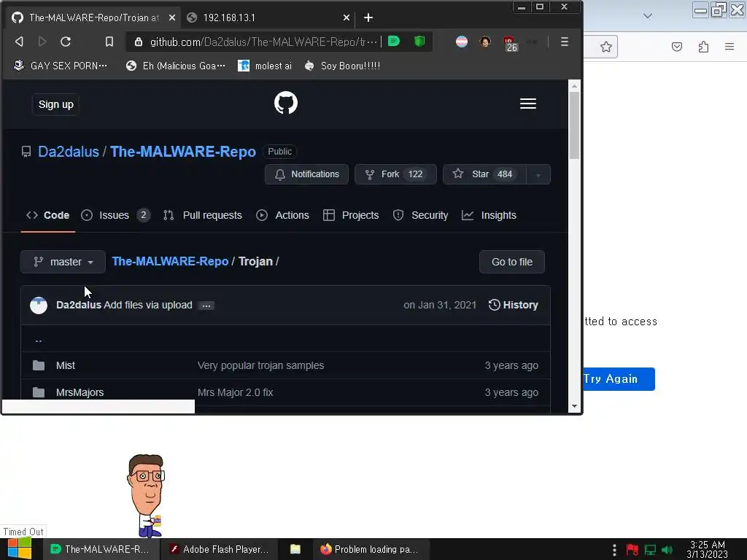Open File Explorer taskbar folder icon

tap(295, 549)
